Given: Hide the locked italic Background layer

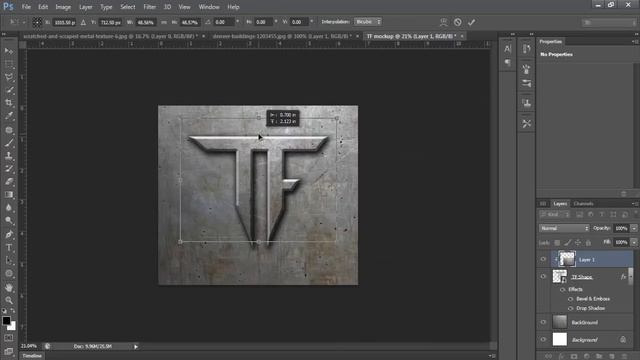Looking at the screenshot, I should (543, 339).
